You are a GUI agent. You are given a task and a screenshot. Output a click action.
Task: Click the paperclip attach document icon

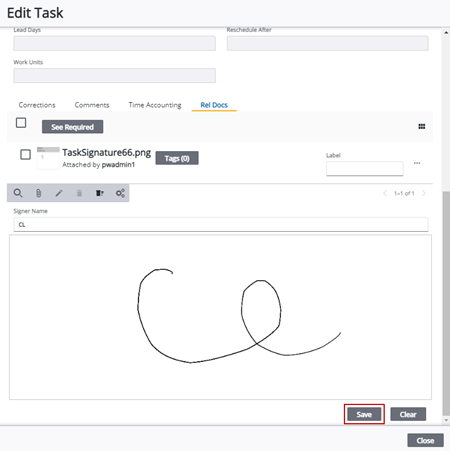39,193
